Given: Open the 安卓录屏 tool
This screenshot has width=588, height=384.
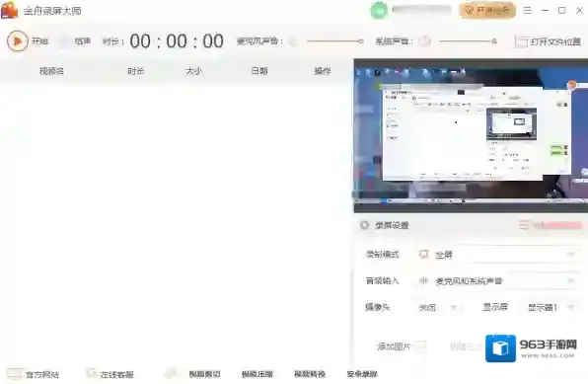Looking at the screenshot, I should click(x=362, y=374).
